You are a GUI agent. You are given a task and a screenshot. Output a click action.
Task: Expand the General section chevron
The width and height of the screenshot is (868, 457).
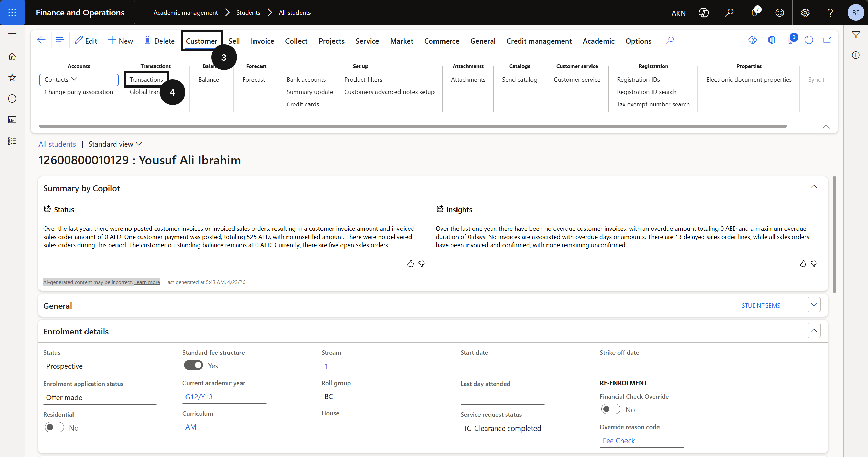click(814, 305)
